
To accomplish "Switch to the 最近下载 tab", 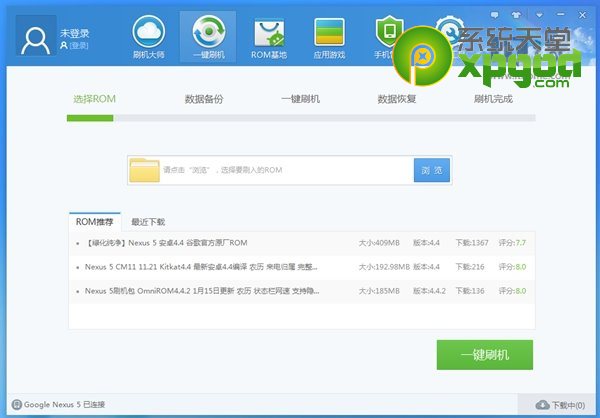I will [x=148, y=221].
